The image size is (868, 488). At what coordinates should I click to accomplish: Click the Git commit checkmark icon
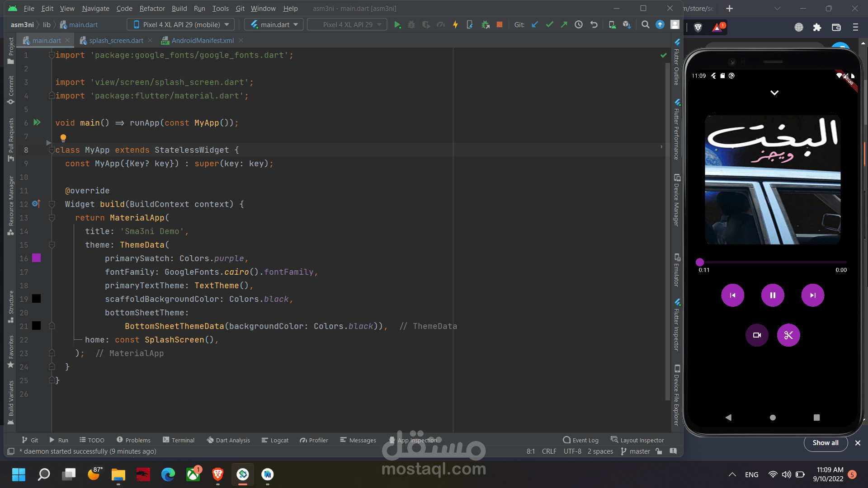pos(549,25)
